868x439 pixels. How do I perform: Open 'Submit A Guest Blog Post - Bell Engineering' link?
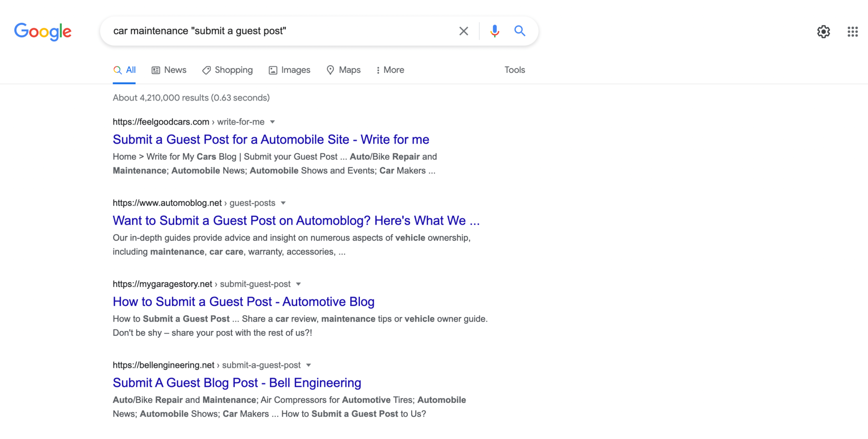point(237,383)
